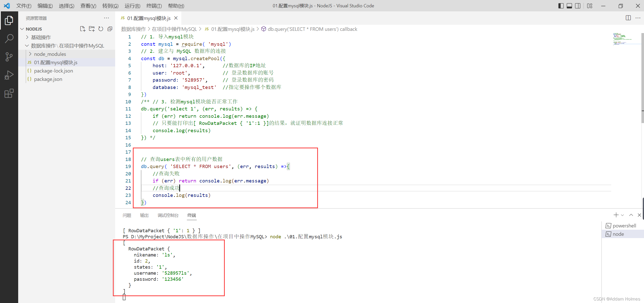This screenshot has height=303, width=644.
Task: Open explorer's more actions ellipsis
Action: [107, 18]
